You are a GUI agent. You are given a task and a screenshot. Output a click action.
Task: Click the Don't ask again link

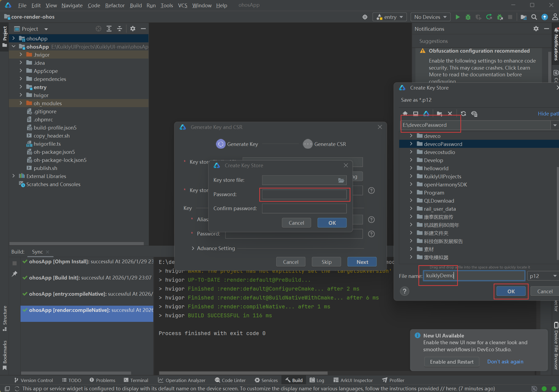pos(505,362)
